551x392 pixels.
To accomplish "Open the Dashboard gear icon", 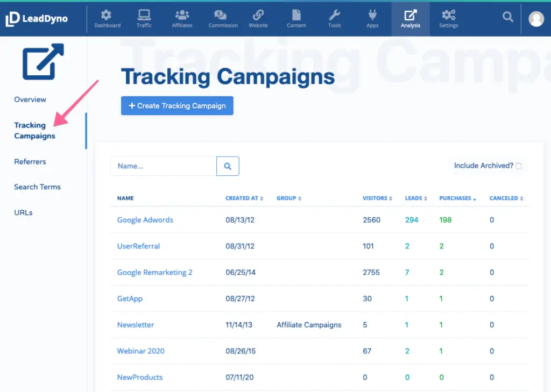I will click(107, 15).
